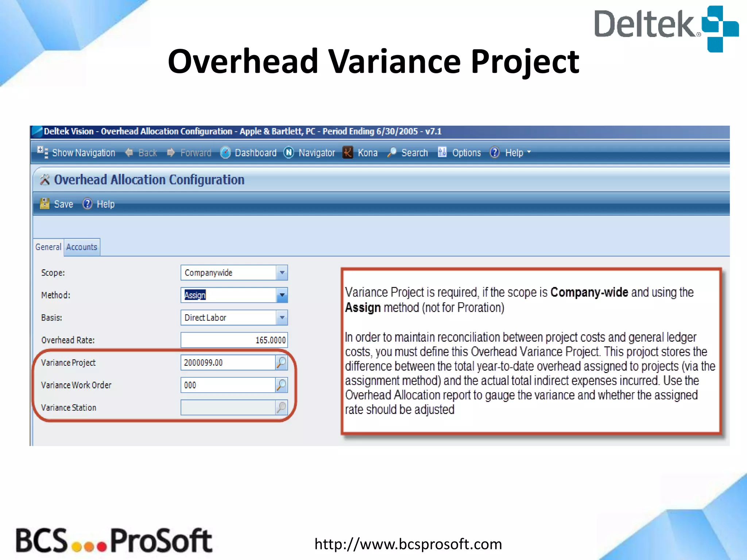747x560 pixels.
Task: Click the top toolbar Help question icon
Action: point(495,152)
